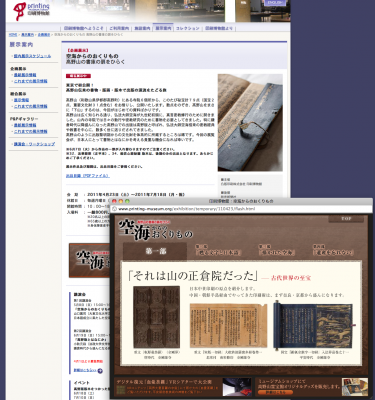Click the popup window's address bar

242,209
